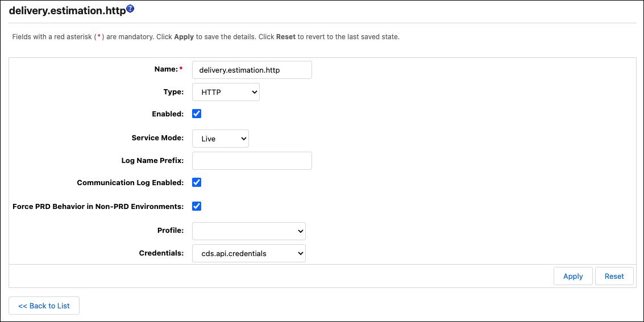Screen dimensions: 644x322
Task: Open the empty Profile dropdown
Action: (x=249, y=231)
